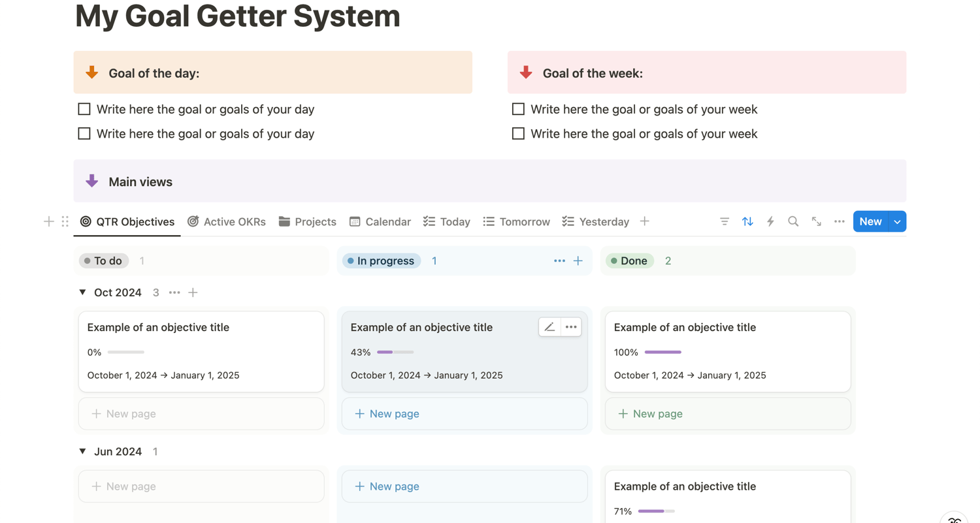Click the date range on the 0% card
980x523 pixels.
163,375
